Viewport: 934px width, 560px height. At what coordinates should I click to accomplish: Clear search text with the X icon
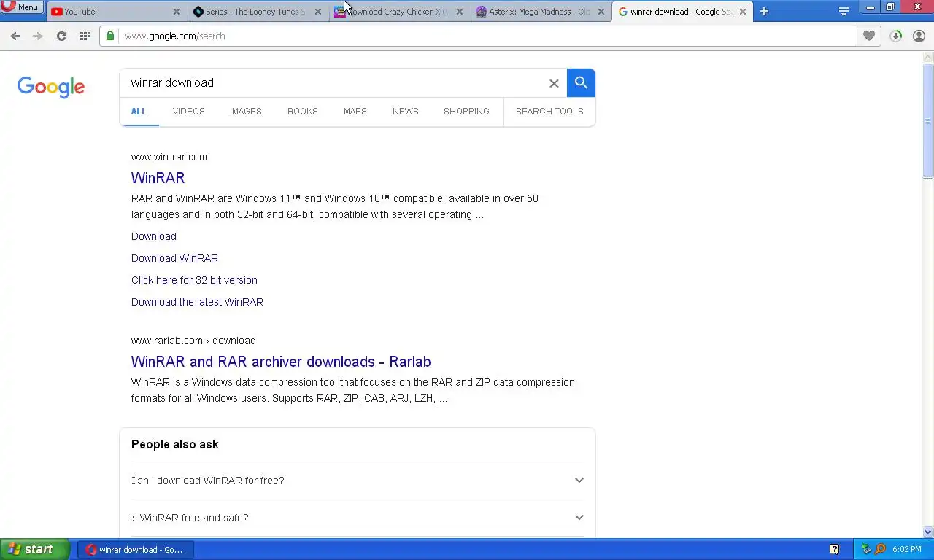point(554,83)
